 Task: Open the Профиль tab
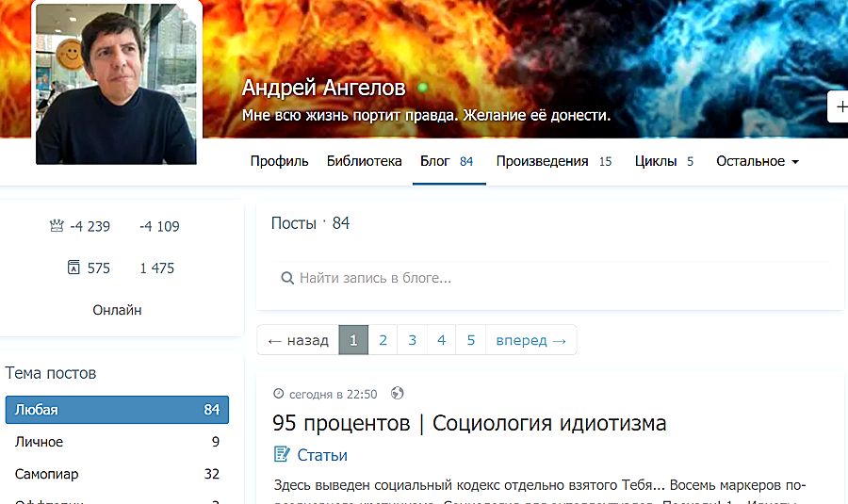pos(279,161)
